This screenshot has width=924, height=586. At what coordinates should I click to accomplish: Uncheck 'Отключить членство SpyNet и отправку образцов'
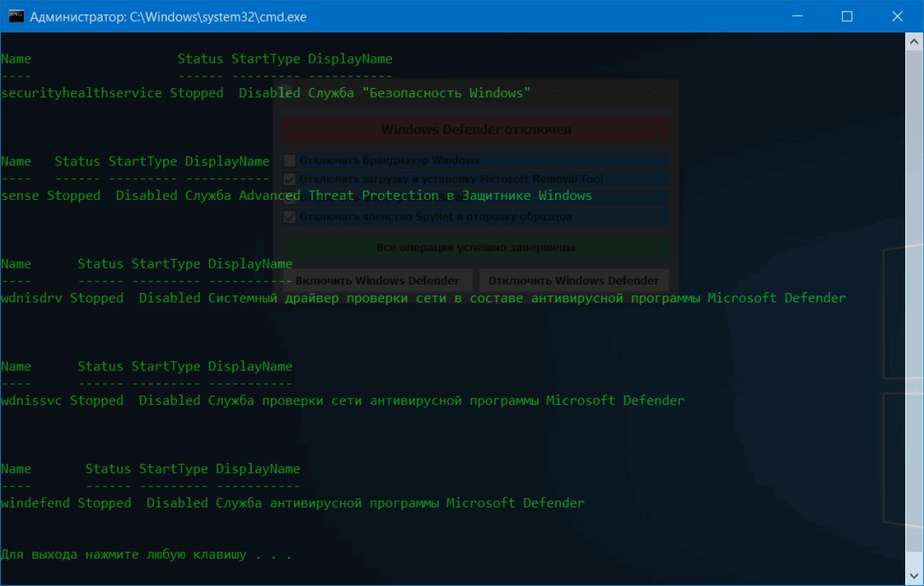coord(289,217)
